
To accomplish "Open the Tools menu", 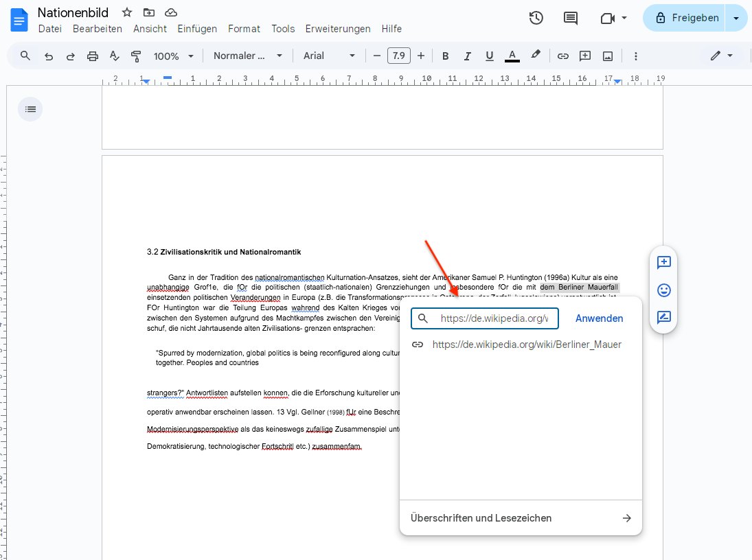I will click(283, 29).
